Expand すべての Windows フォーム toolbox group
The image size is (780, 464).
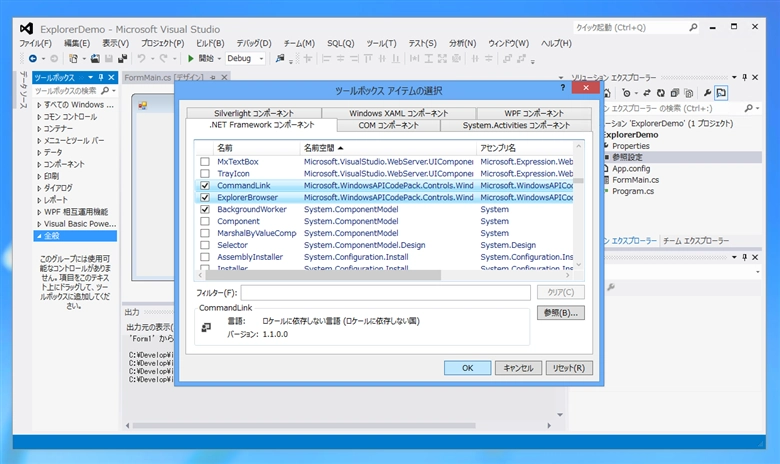click(x=39, y=105)
